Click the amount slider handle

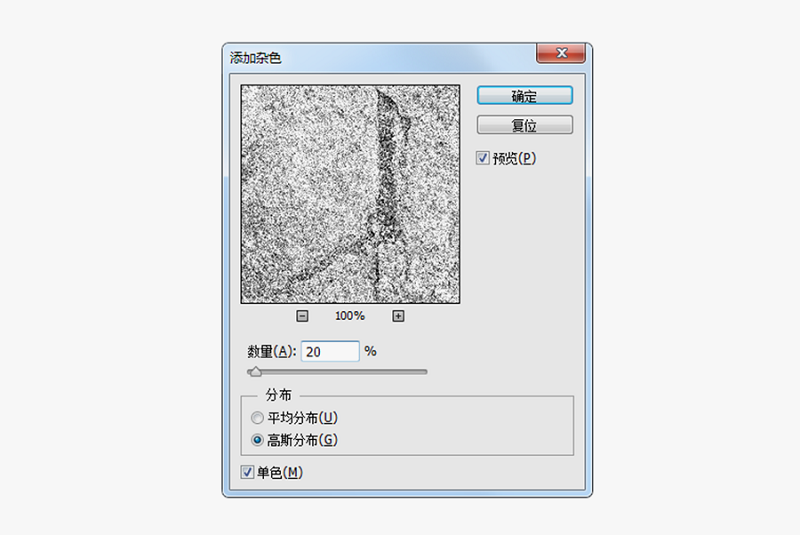pyautogui.click(x=255, y=372)
